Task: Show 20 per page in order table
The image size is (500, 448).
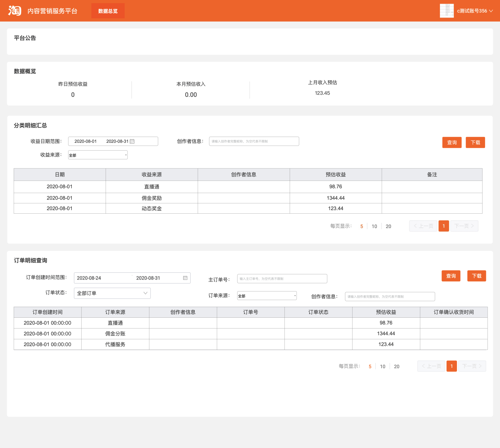Action: tap(397, 366)
